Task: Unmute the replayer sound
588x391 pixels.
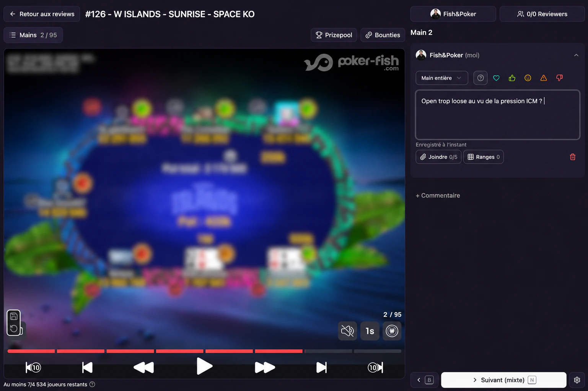Action: point(347,331)
